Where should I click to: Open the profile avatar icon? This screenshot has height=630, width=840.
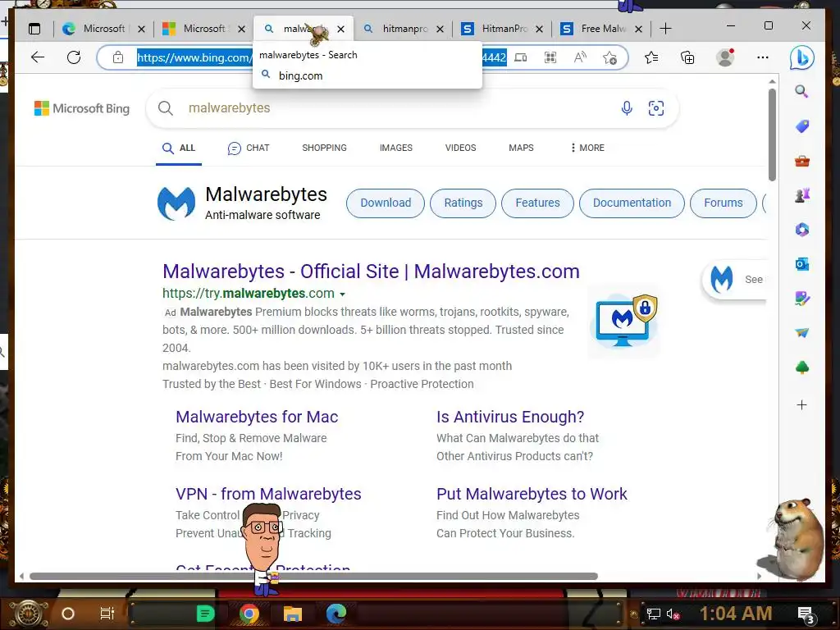[725, 57]
